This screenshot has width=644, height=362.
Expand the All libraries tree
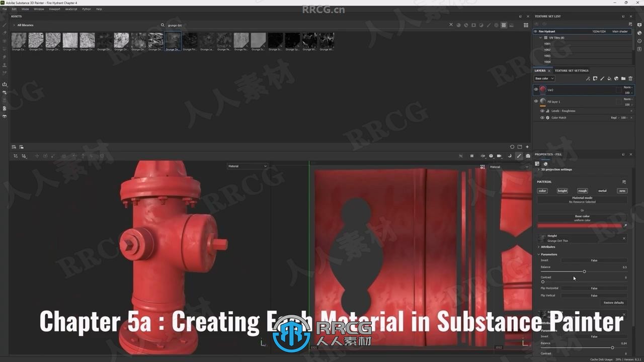(x=14, y=25)
